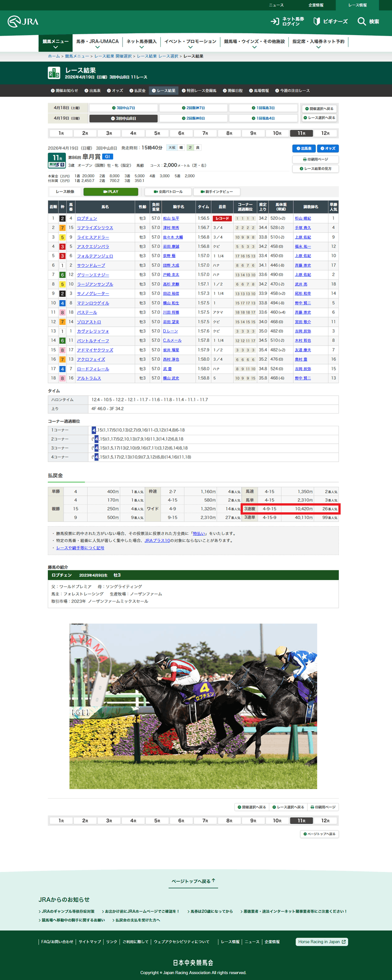
Task: Watch the jockey interview video
Action: (216, 192)
